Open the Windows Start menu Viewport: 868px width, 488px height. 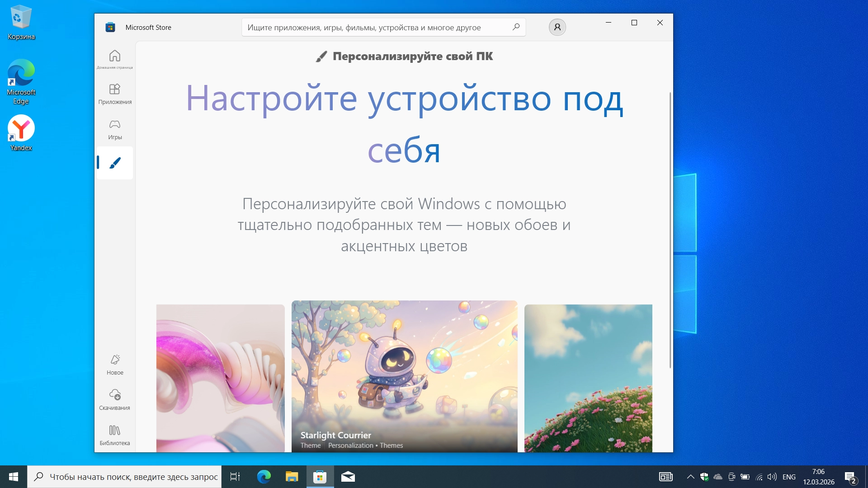(x=13, y=477)
